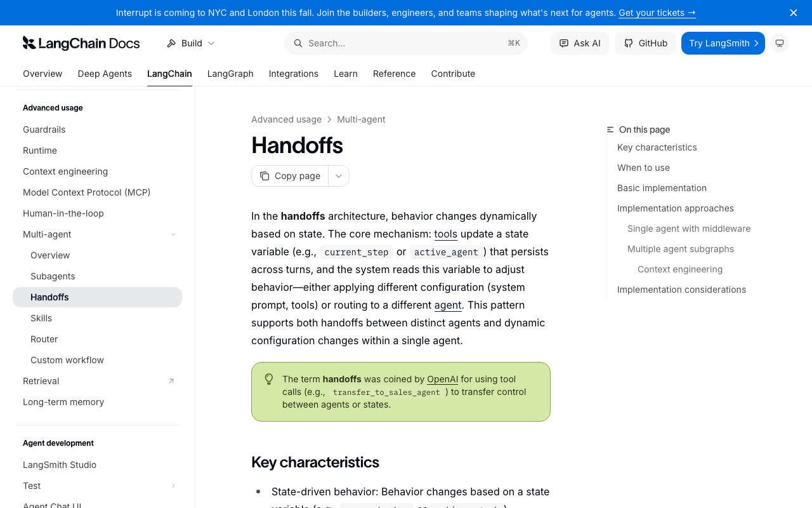Open the Copy page options dropdown arrow
812x508 pixels.
tap(339, 176)
